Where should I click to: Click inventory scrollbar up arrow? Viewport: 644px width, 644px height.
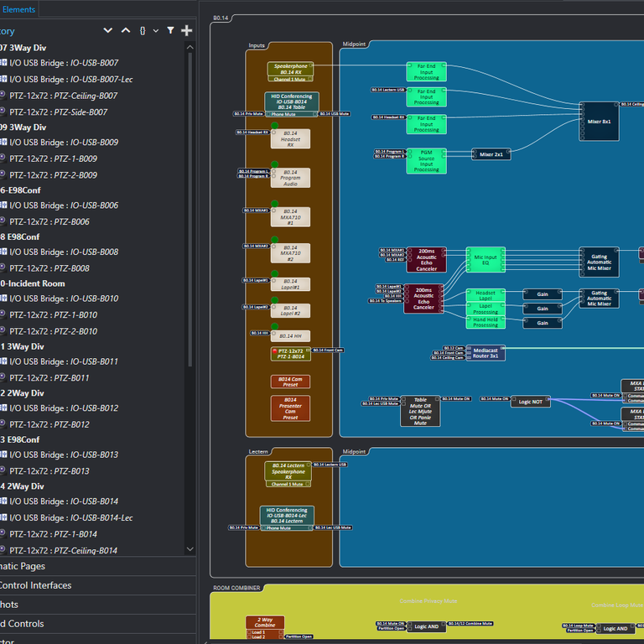coord(190,47)
